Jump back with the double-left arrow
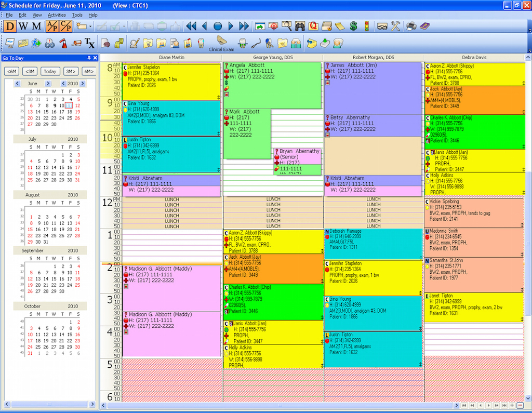This screenshot has height=413, width=532. [191, 26]
